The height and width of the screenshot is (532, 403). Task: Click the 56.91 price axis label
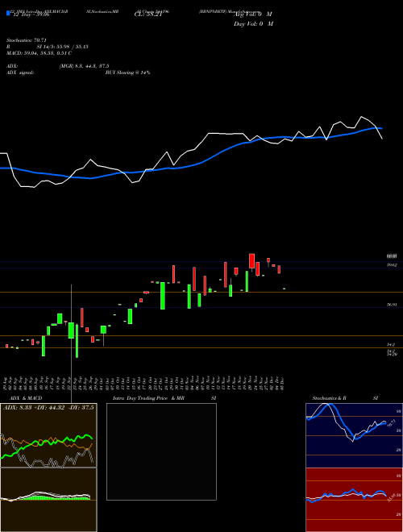coord(392,305)
